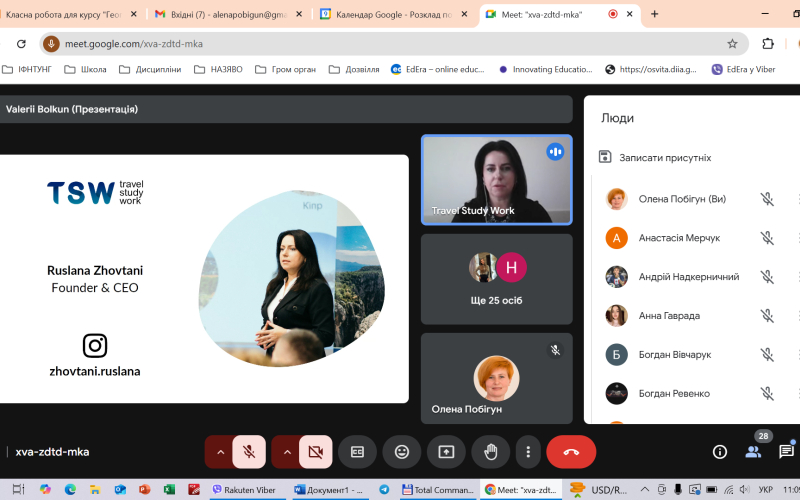Open Innovating Educatio... bookmark
This screenshot has height=500, width=800.
point(545,69)
